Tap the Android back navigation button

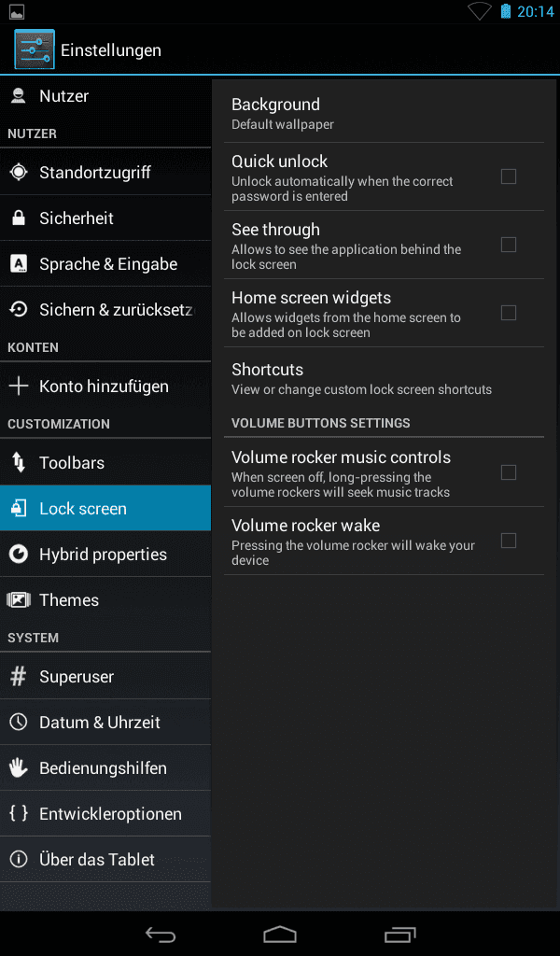[161, 934]
